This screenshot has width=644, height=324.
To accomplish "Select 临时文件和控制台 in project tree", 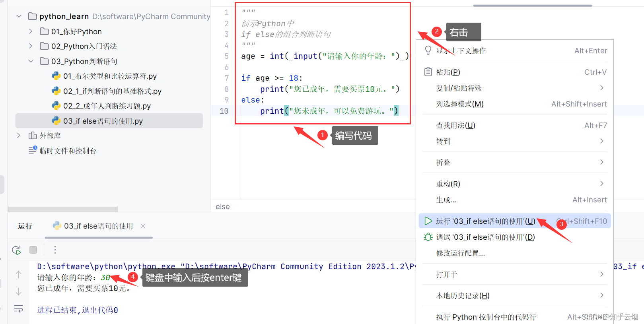I will pyautogui.click(x=68, y=151).
